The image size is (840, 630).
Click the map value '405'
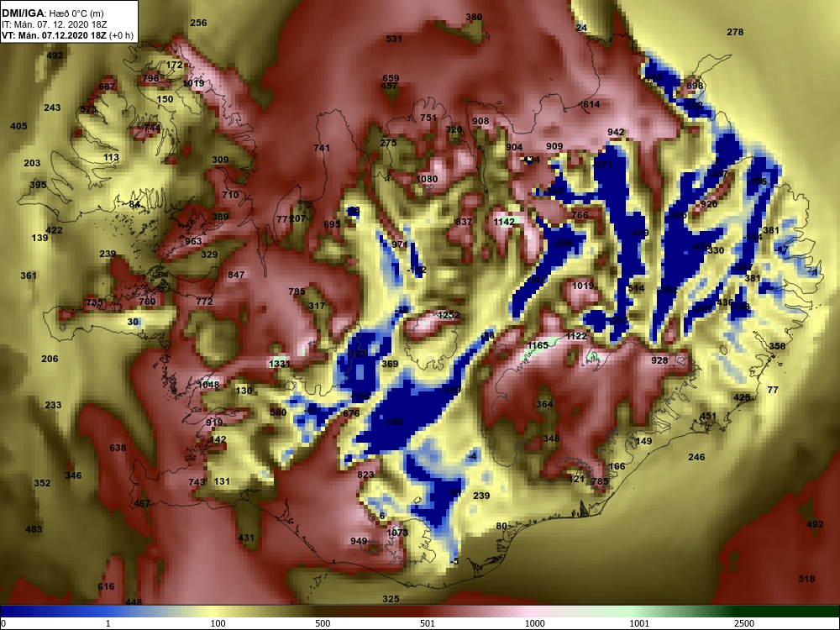(18, 127)
